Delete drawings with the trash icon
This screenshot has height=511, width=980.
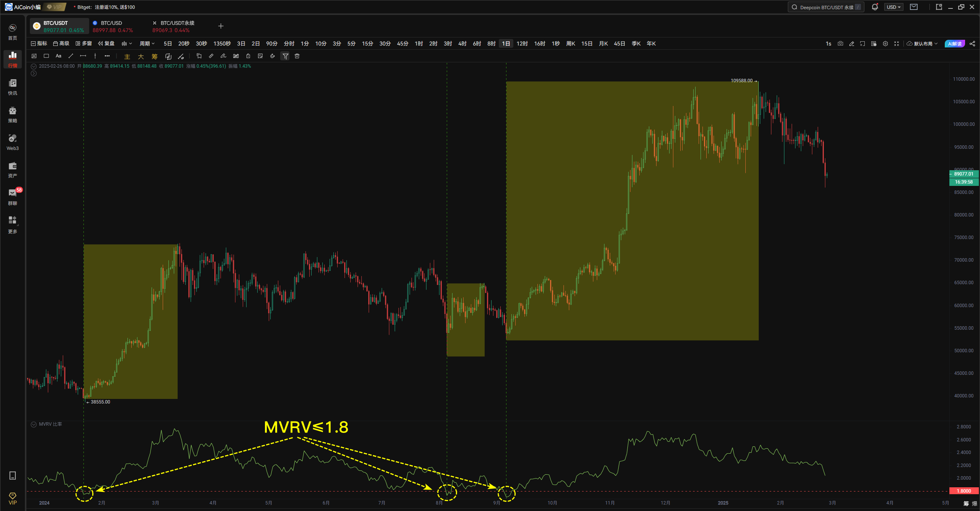pyautogui.click(x=297, y=56)
